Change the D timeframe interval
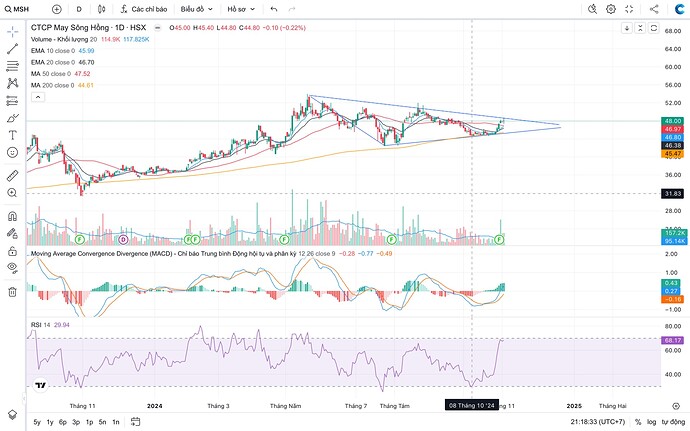The image size is (690, 431). [79, 9]
